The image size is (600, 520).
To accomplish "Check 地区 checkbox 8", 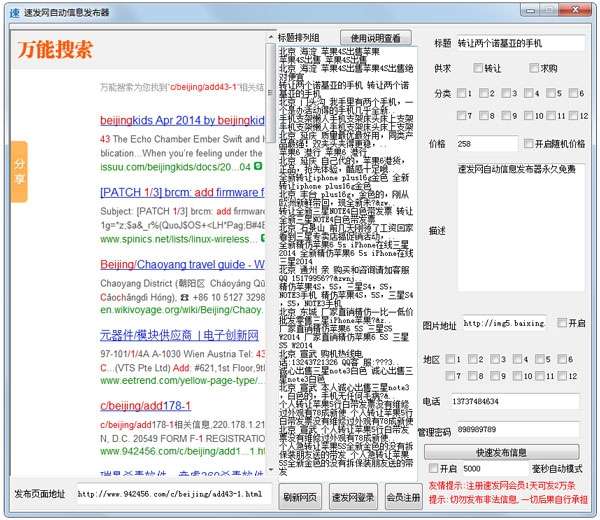I will pyautogui.click(x=472, y=376).
